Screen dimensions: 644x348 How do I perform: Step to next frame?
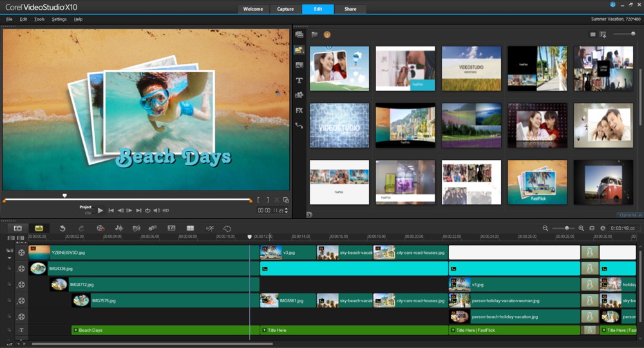[x=129, y=210]
